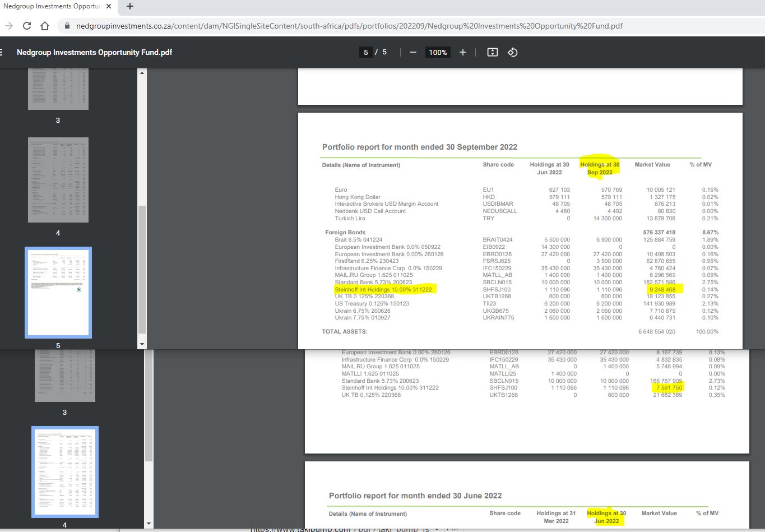Image resolution: width=765 pixels, height=532 pixels.
Task: Select the 'Turkish Lira' row label
Action: pyautogui.click(x=350, y=219)
